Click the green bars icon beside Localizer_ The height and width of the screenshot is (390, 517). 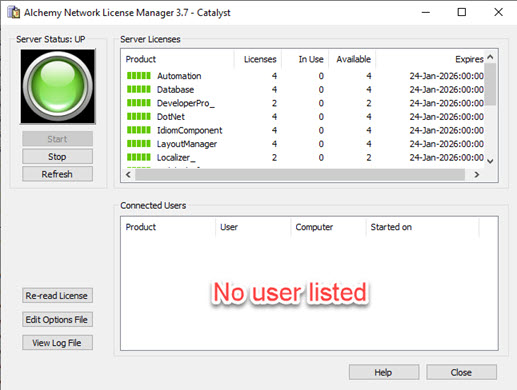click(139, 157)
